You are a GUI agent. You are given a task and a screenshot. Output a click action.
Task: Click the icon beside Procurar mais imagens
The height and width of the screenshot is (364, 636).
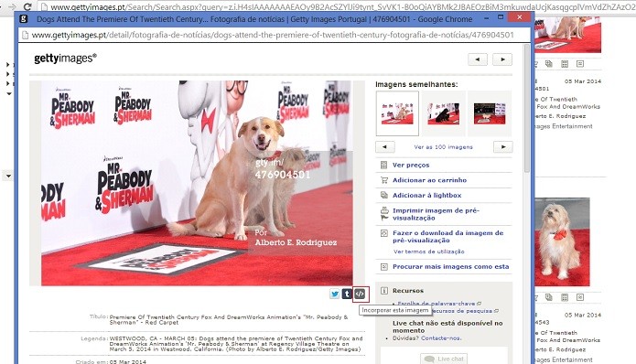[384, 267]
